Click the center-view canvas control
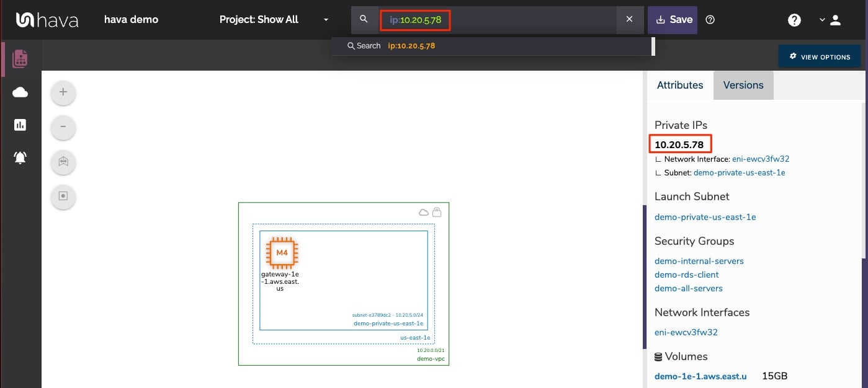Image resolution: width=868 pixels, height=388 pixels. pyautogui.click(x=63, y=196)
